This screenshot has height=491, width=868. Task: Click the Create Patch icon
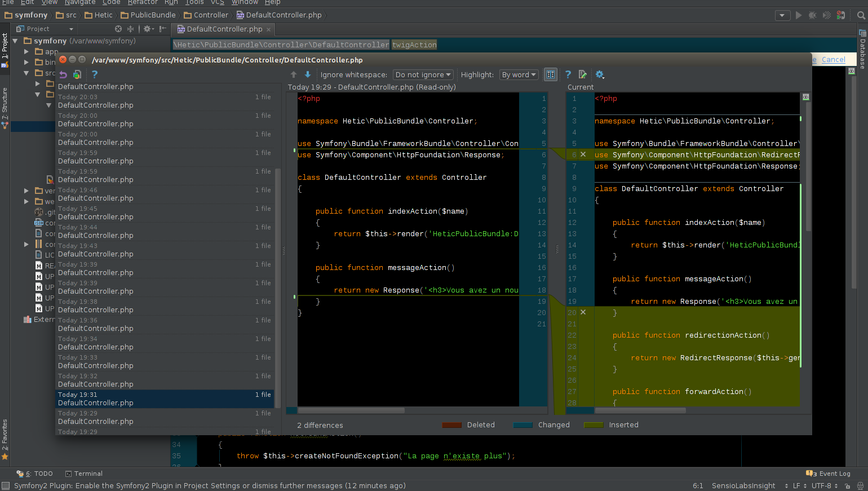(77, 74)
